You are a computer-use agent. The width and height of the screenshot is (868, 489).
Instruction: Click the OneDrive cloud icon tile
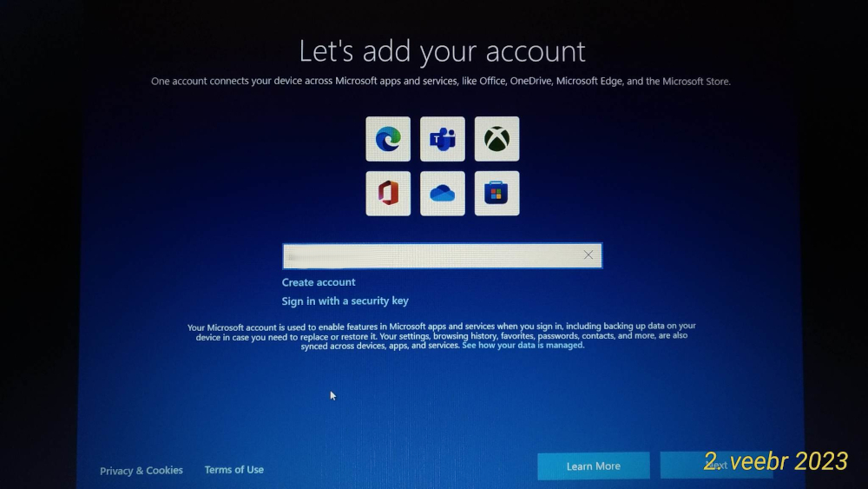443,194
